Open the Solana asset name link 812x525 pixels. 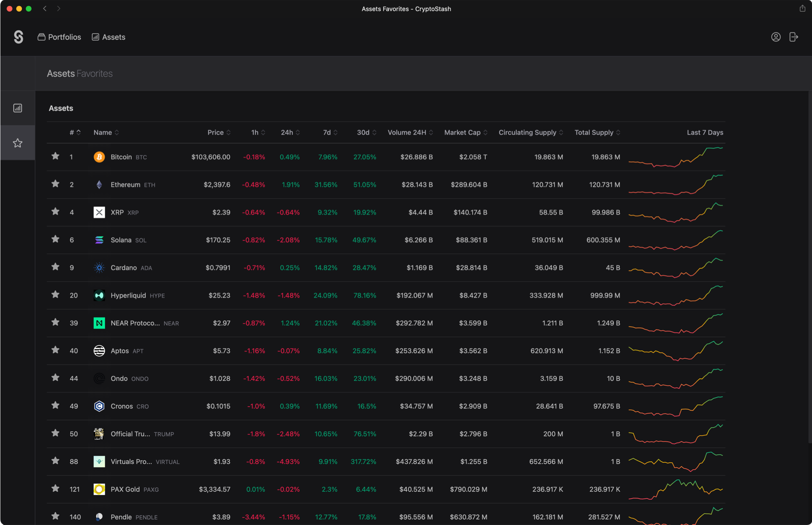121,240
